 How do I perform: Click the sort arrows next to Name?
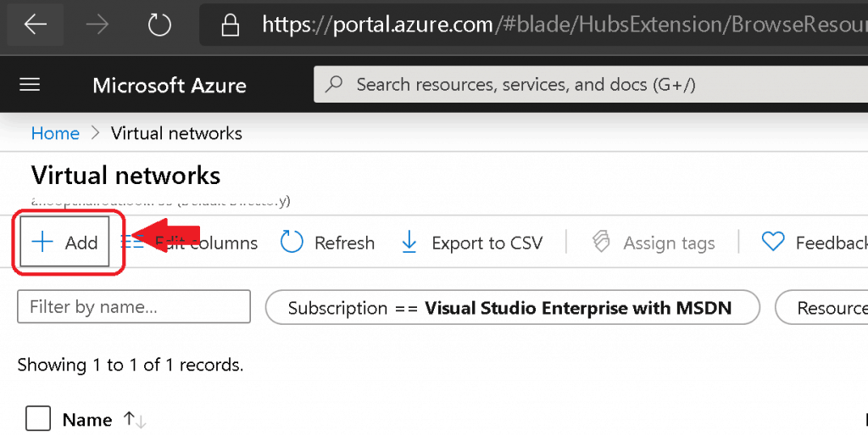135,419
